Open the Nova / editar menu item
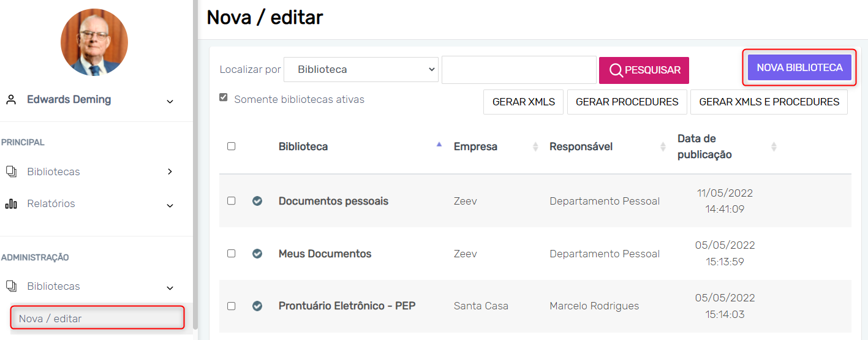 [50, 319]
